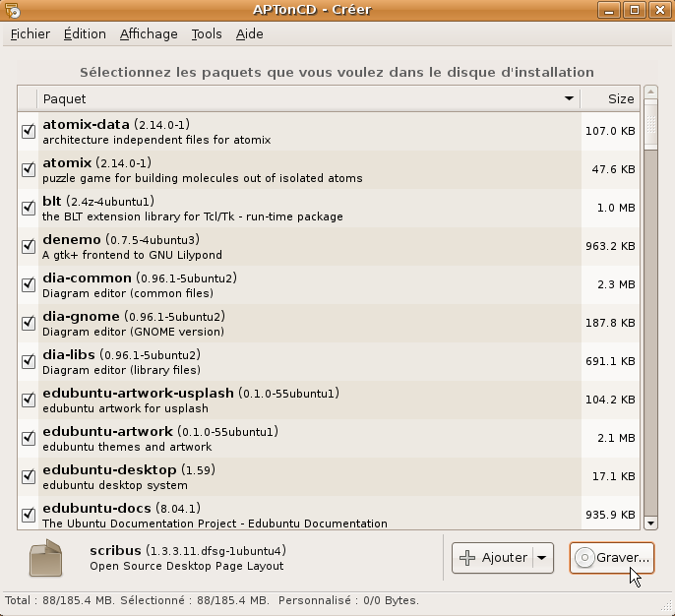Select the atomix-data package row text
The height and width of the screenshot is (616, 675).
(x=156, y=132)
